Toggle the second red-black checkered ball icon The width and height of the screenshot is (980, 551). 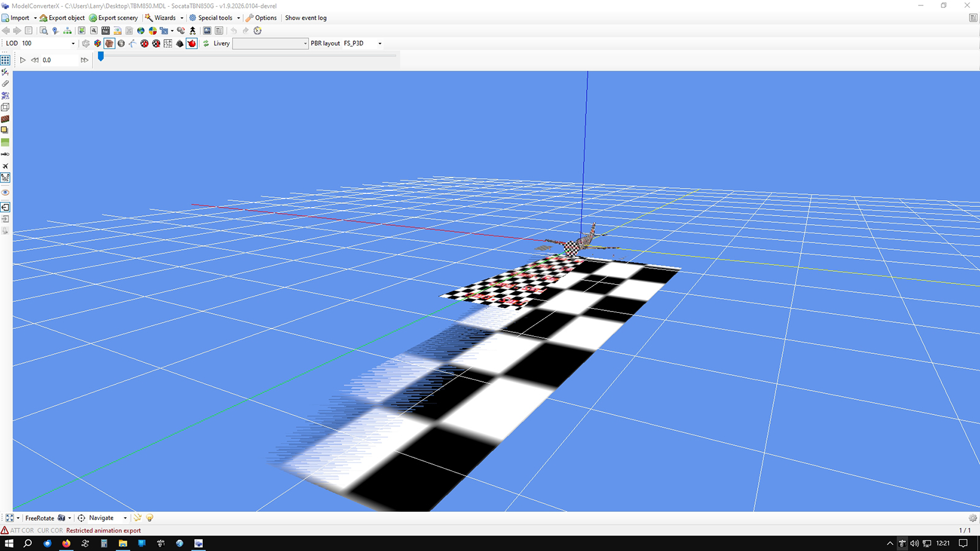tap(156, 43)
